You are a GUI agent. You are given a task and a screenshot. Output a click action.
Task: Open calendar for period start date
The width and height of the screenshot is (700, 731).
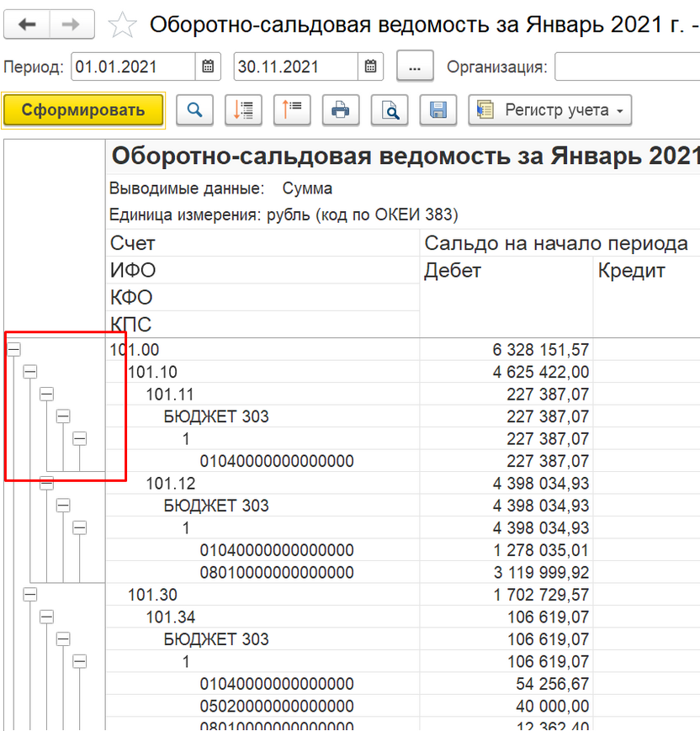point(208,66)
